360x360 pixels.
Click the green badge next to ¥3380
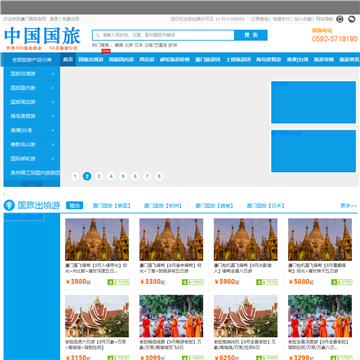193,282
